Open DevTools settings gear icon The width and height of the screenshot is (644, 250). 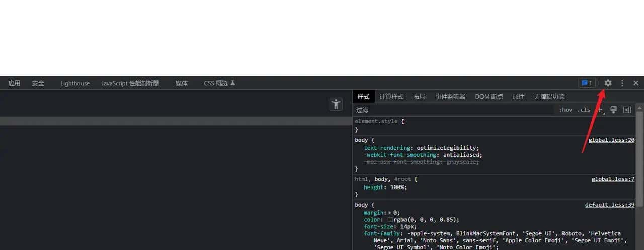coord(608,83)
